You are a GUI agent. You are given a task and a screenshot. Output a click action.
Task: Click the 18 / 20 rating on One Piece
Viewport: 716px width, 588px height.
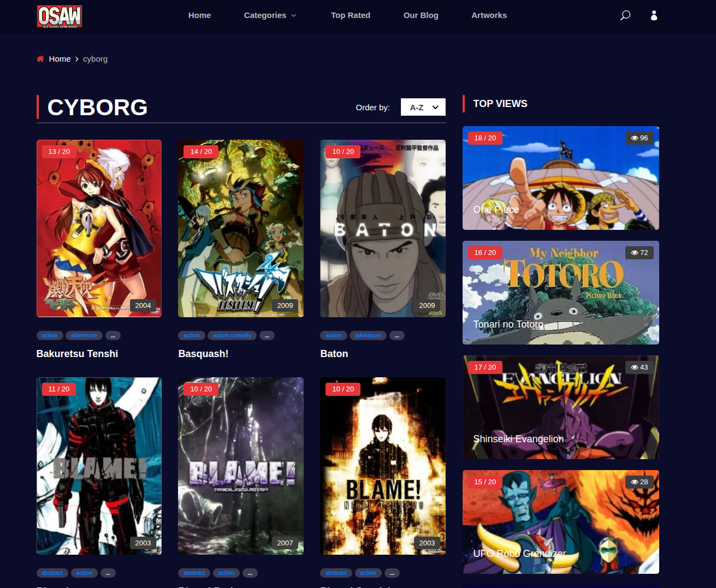pyautogui.click(x=485, y=138)
